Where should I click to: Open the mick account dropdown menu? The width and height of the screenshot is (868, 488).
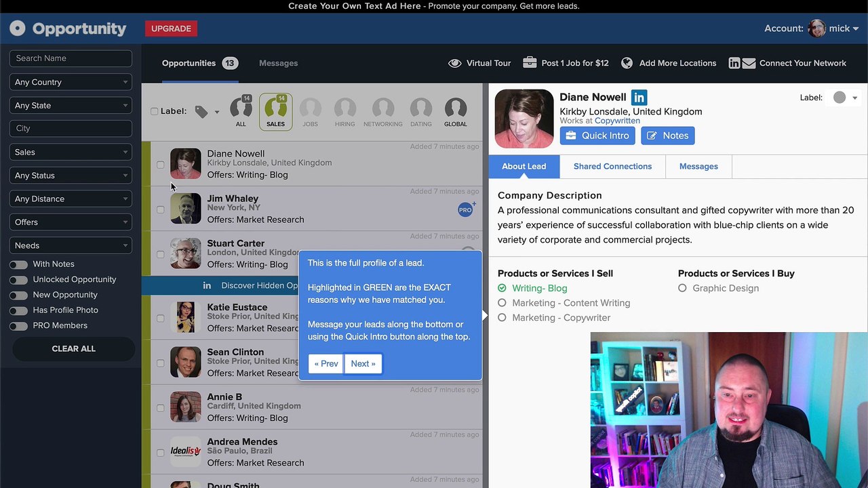tap(844, 28)
